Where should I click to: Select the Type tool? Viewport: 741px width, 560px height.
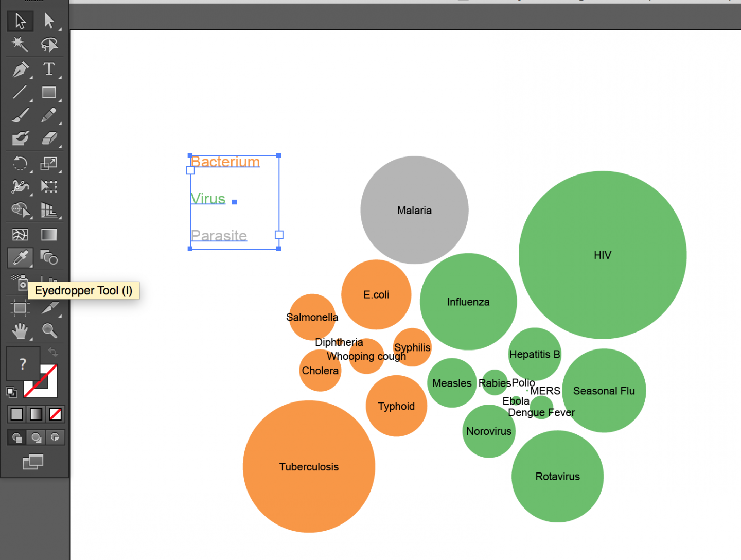[x=50, y=69]
